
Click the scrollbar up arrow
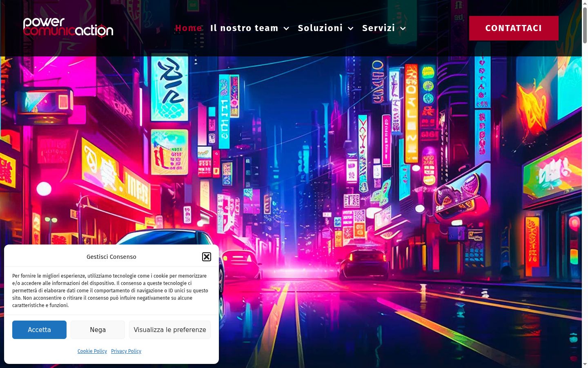tap(585, 3)
